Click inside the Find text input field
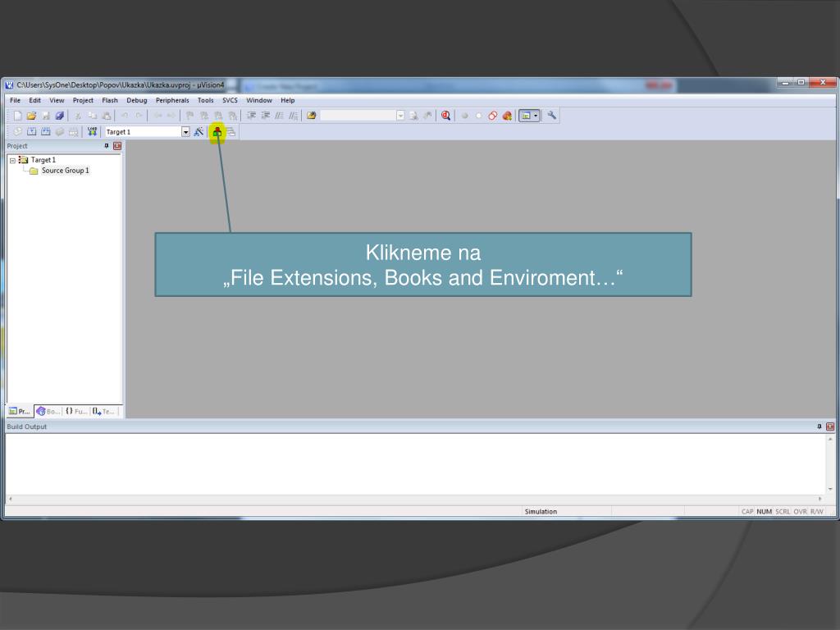This screenshot has height=630, width=840. [358, 116]
